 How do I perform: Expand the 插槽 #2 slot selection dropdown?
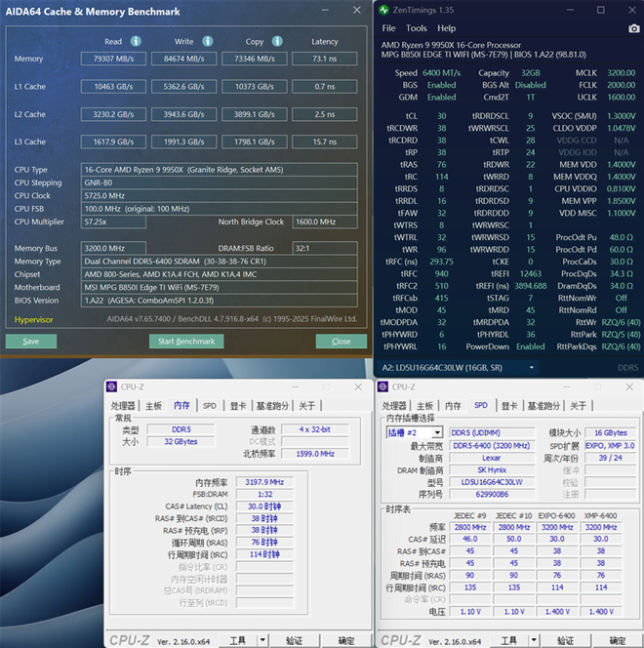tap(436, 432)
